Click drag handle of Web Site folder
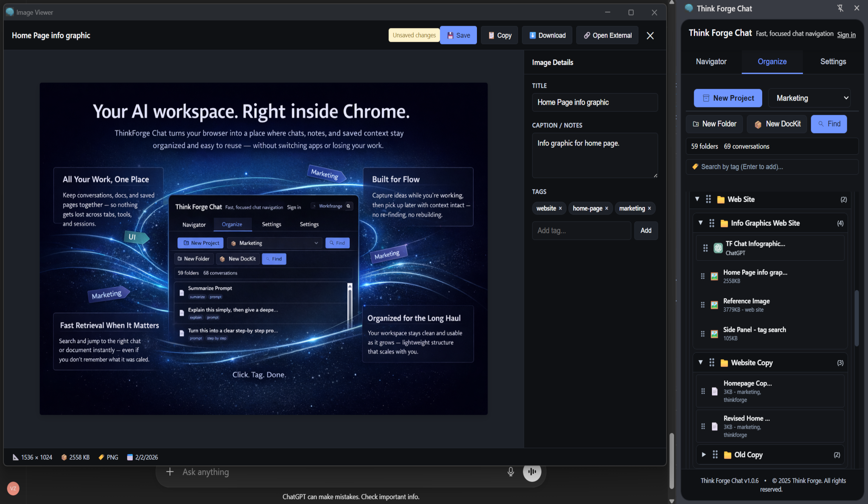 tap(708, 199)
